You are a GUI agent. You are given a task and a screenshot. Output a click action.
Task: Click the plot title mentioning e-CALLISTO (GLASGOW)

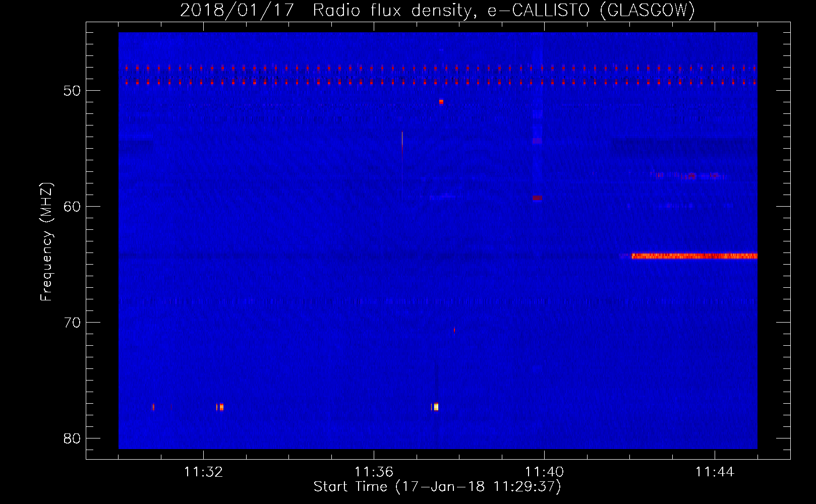pos(437,10)
